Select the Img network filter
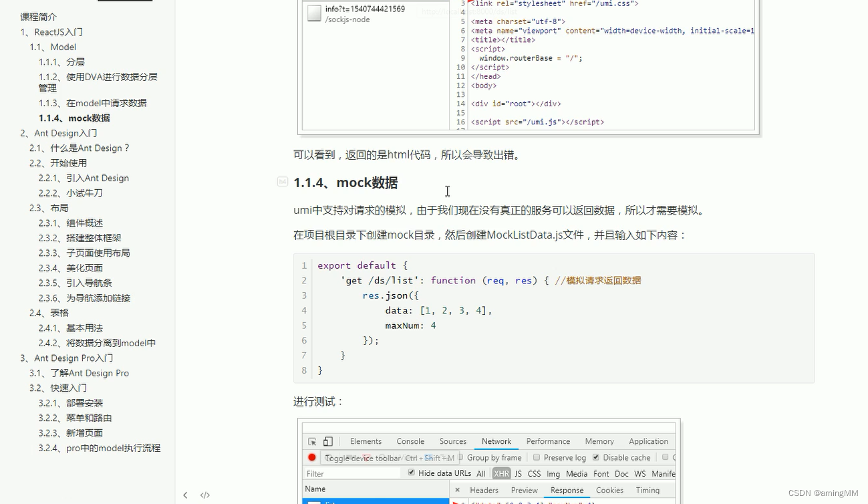Screen dimensions: 868x504 pyautogui.click(x=553, y=473)
